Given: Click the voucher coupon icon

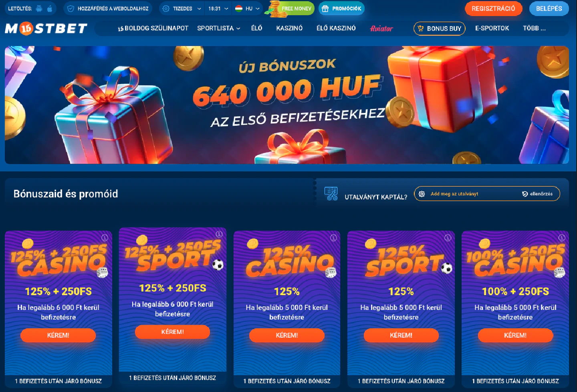Looking at the screenshot, I should [x=331, y=194].
